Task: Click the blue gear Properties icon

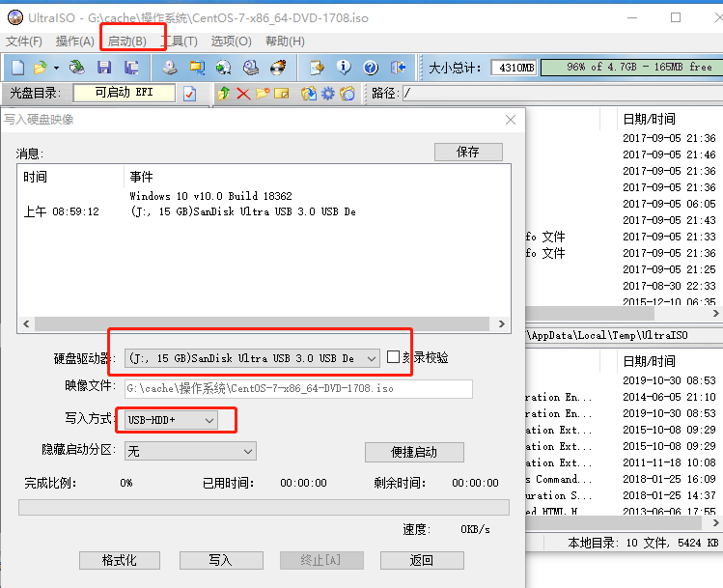Action: tap(328, 94)
